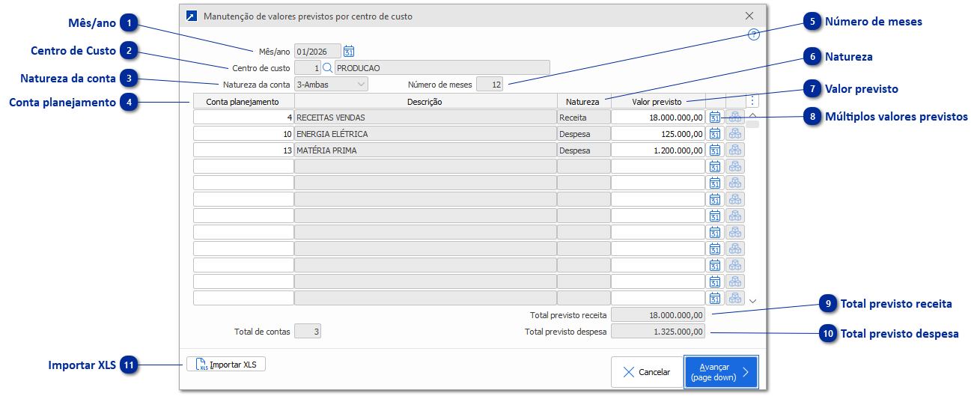980x402 pixels.
Task: Edit the 125.000,00 valor previsto field
Action: 657,134
